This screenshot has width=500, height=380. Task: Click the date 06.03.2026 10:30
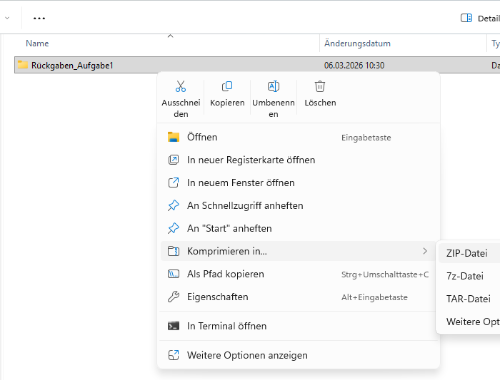tap(354, 65)
